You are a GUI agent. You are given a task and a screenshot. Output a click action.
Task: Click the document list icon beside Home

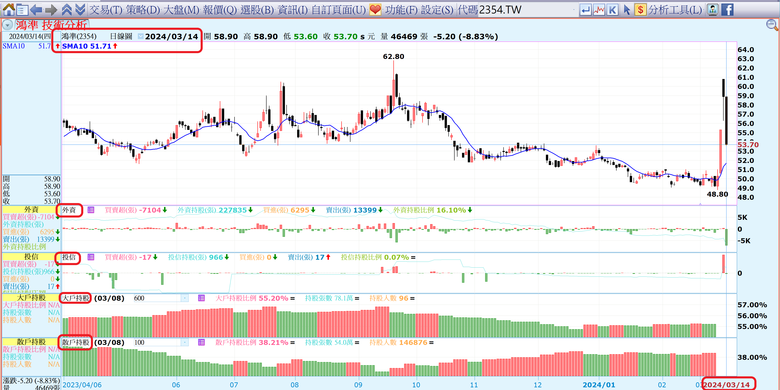[22, 9]
